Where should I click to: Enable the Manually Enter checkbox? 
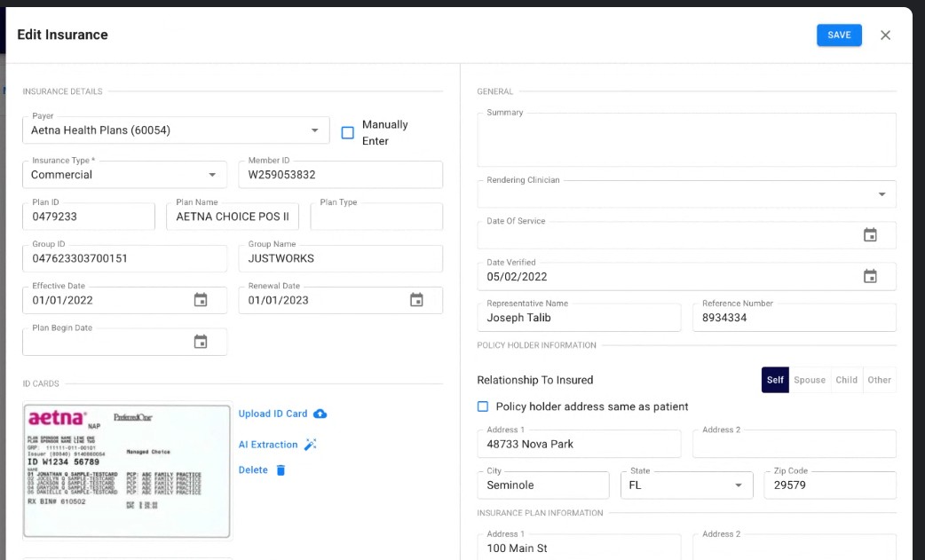[348, 132]
